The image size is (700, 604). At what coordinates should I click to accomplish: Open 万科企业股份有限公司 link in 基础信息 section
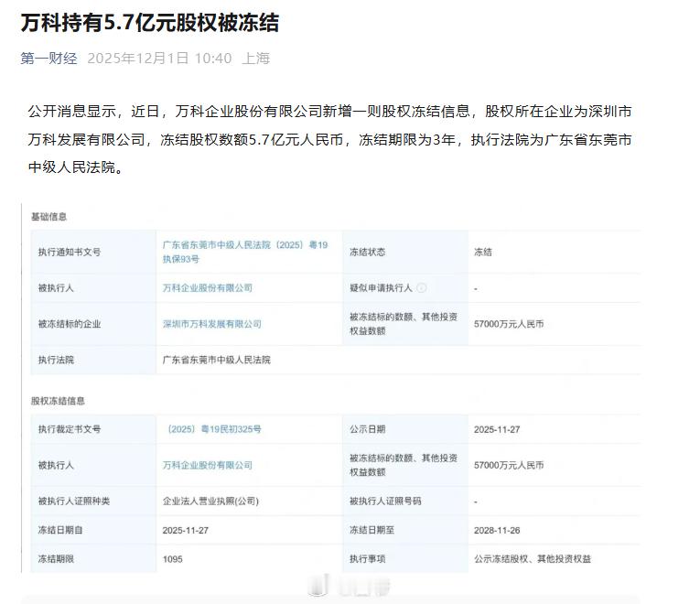(x=207, y=288)
